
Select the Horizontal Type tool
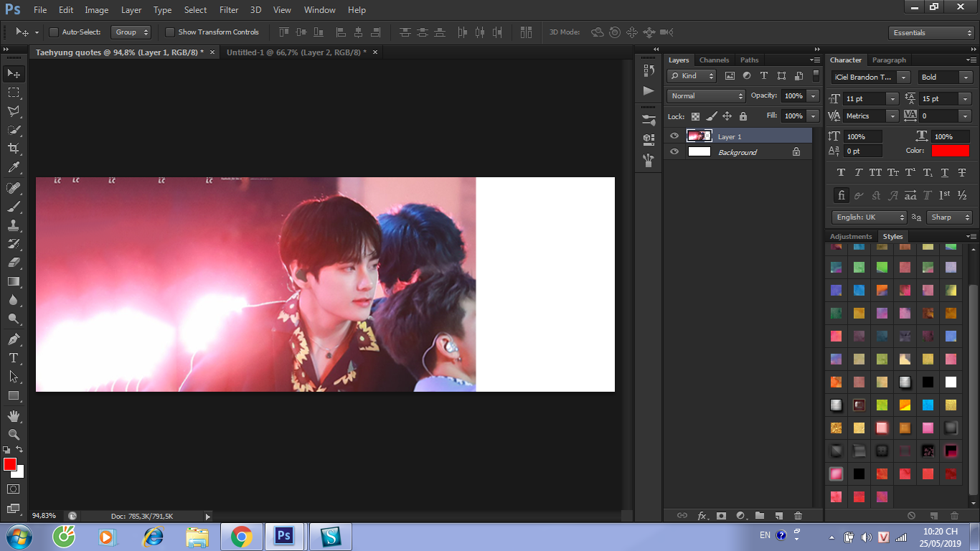(14, 357)
